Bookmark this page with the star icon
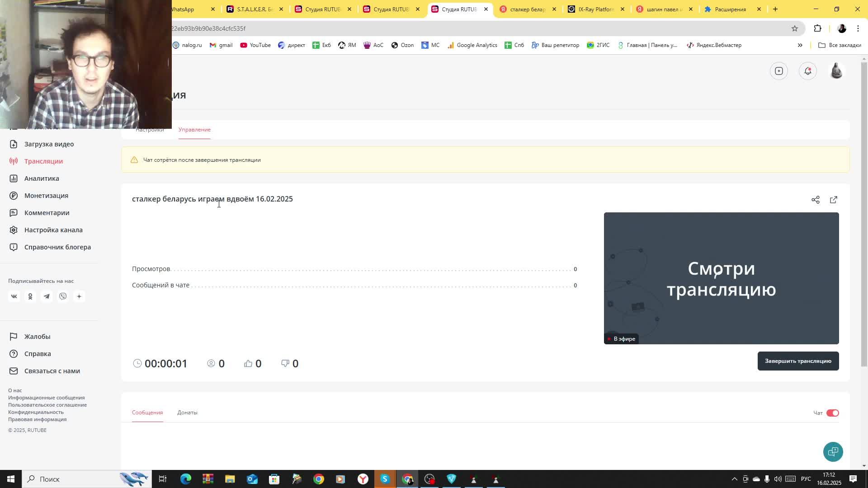868x488 pixels. click(x=795, y=28)
